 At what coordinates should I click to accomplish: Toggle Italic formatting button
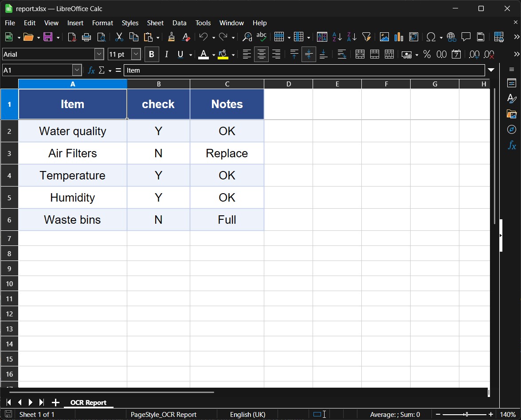point(166,54)
